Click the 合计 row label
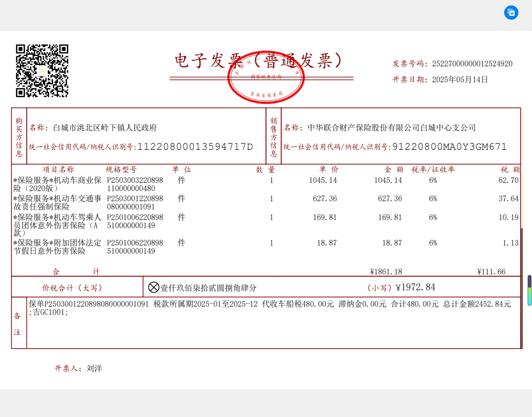The image size is (532, 417). [x=76, y=272]
